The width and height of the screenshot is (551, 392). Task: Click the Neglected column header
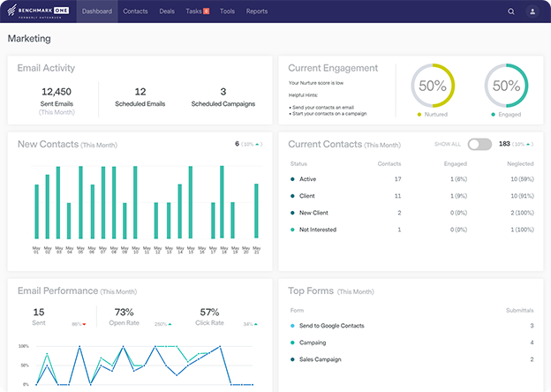(520, 163)
